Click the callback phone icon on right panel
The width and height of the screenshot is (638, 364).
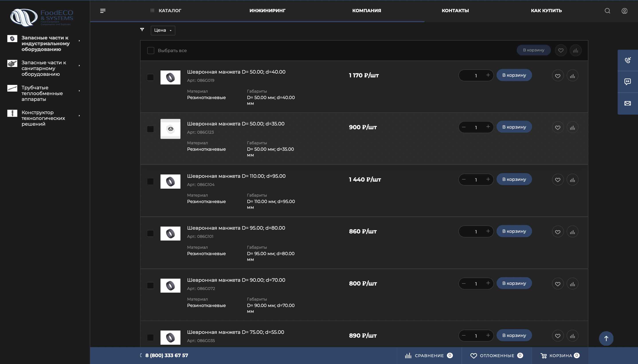click(x=628, y=60)
